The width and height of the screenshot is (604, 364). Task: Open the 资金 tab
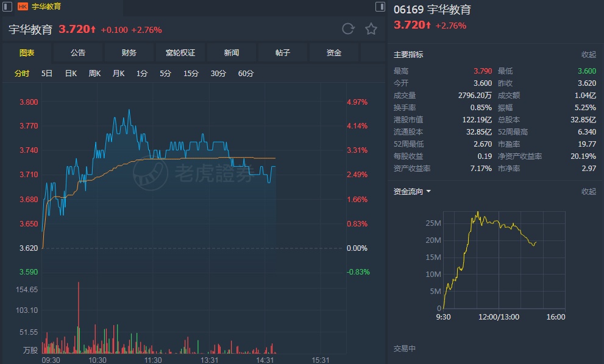pos(334,53)
